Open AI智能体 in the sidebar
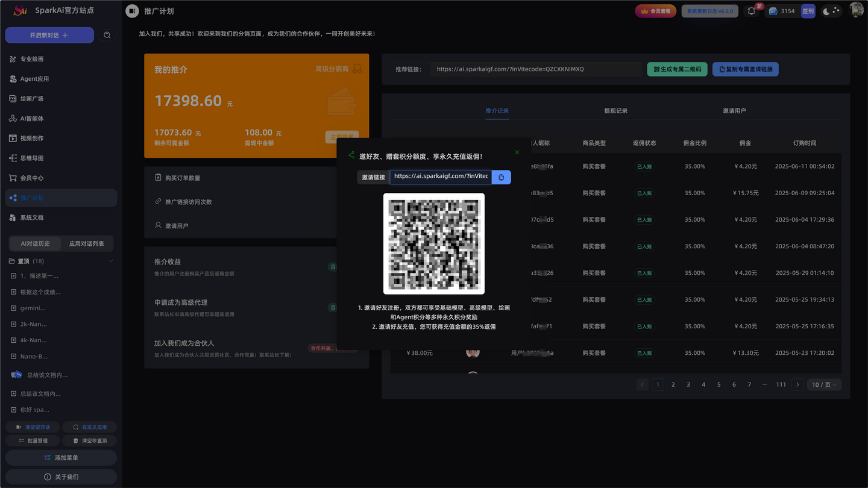The image size is (868, 488). pyautogui.click(x=61, y=119)
